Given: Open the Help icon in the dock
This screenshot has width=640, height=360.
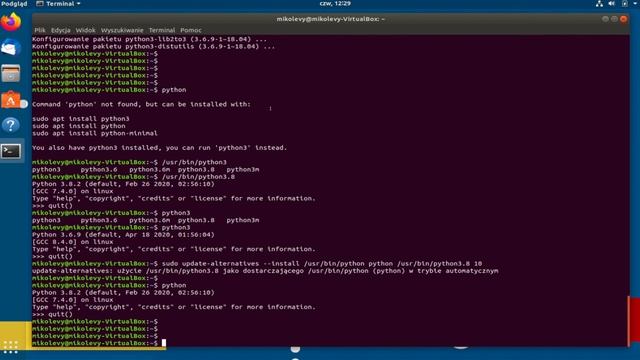Looking at the screenshot, I should (x=11, y=125).
